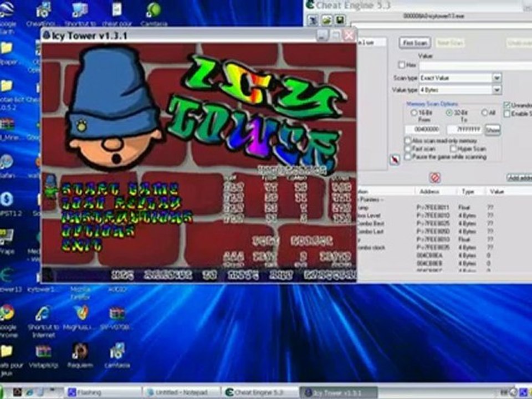532x399 pixels.
Task: Click the Show button beside the address range
Action: (x=492, y=130)
